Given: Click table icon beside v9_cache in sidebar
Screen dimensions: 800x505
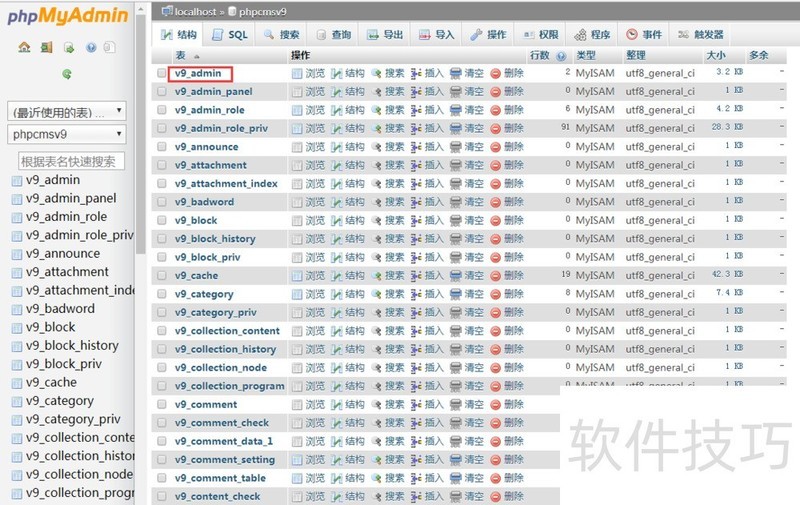Looking at the screenshot, I should [x=17, y=383].
